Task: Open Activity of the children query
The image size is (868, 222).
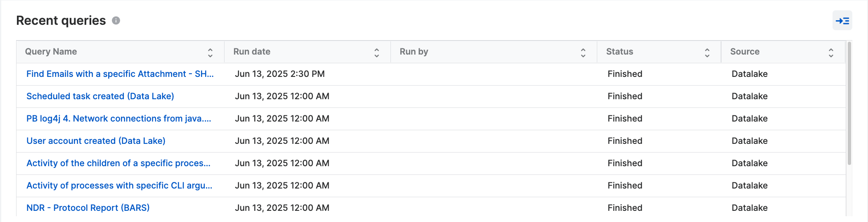Action: point(118,163)
